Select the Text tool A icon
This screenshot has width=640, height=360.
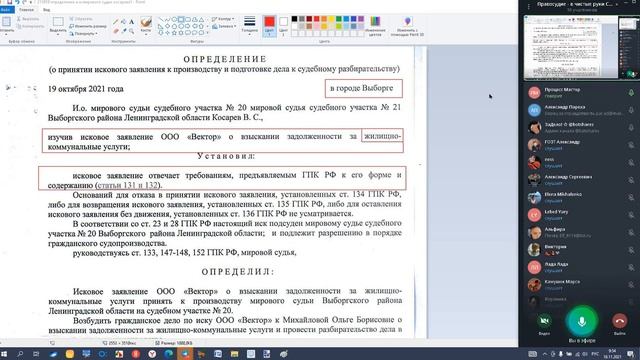click(x=131, y=22)
